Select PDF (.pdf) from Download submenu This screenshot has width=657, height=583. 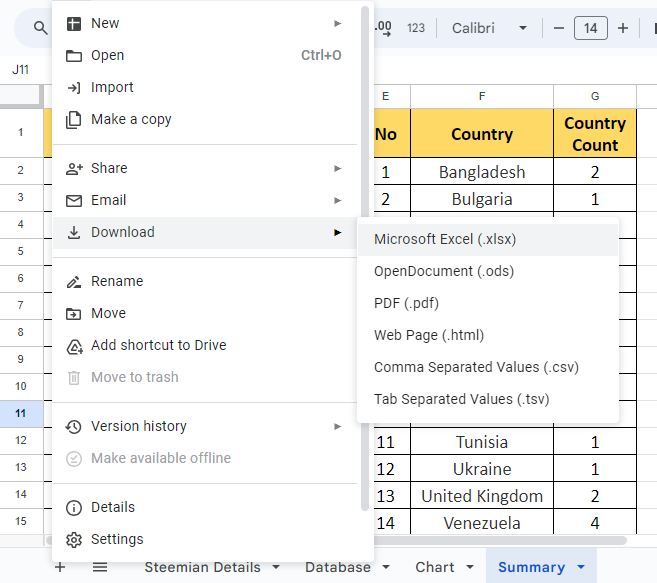coord(406,303)
